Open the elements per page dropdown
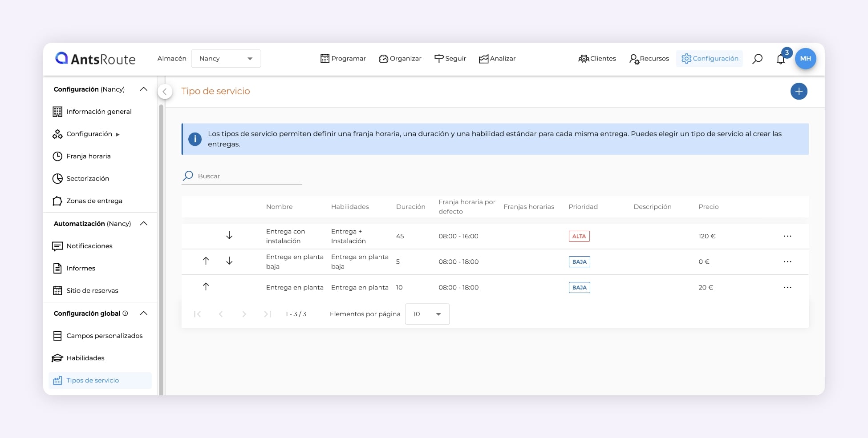 [x=427, y=314]
